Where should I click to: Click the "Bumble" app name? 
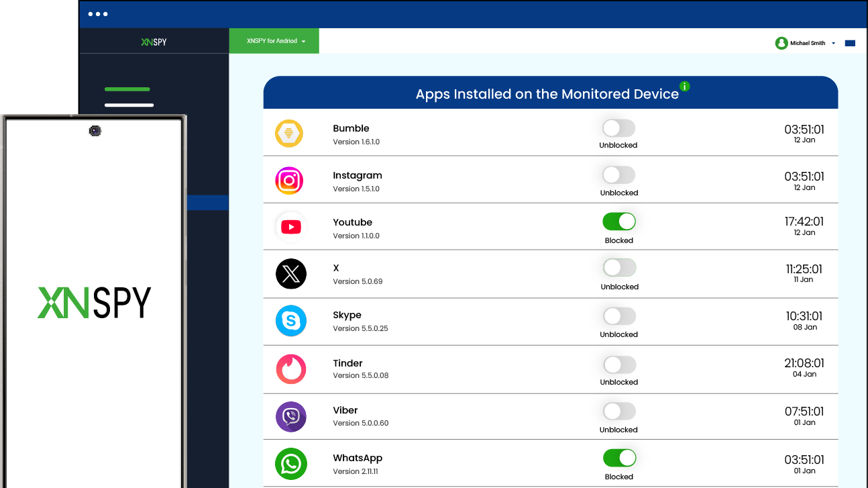(351, 128)
